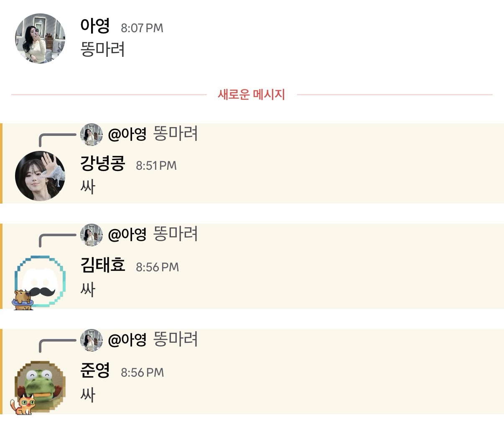504x426 pixels.
Task: Jump to original via 똥마려 preview above 준영
Action: click(x=176, y=339)
